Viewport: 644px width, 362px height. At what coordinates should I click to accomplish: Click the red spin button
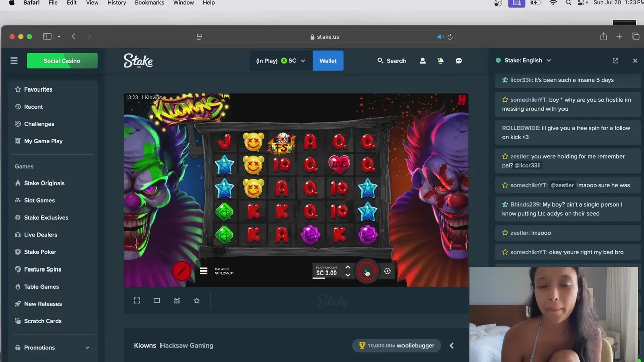coord(367,271)
